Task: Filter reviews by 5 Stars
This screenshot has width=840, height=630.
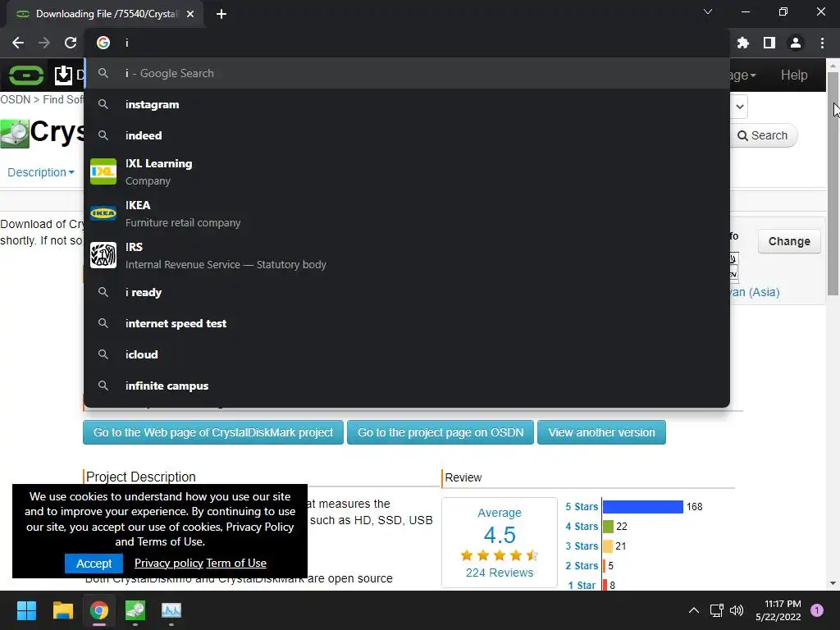Action: [x=582, y=507]
